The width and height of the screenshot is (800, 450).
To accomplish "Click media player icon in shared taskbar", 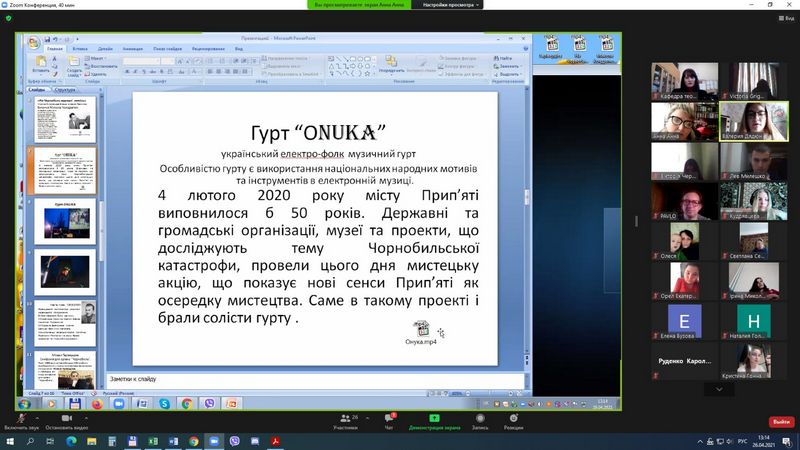I will pyautogui.click(x=52, y=404).
